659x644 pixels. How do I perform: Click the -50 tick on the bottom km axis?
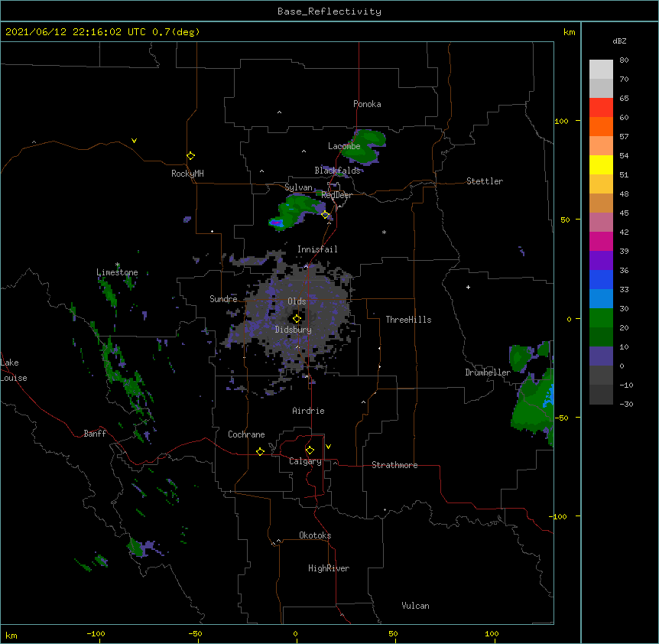click(195, 633)
